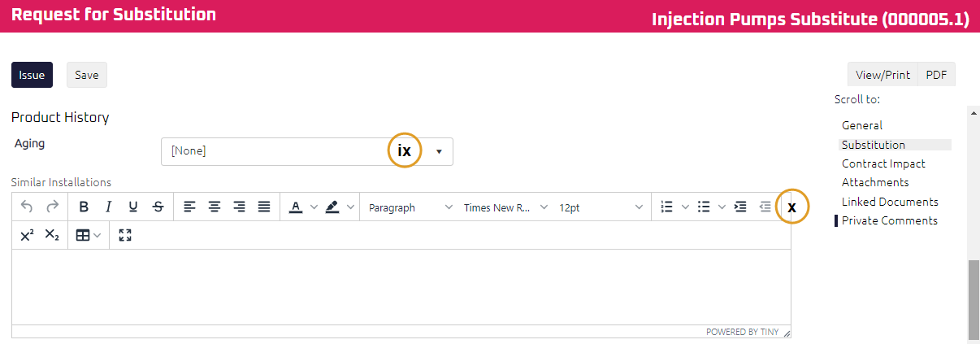
Task: Expand the Times New Roman font dropdown
Action: [x=505, y=207]
